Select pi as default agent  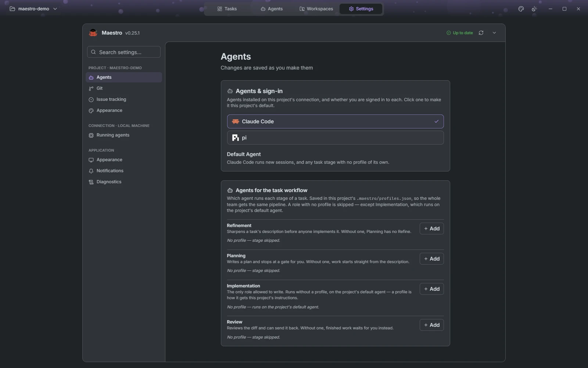click(335, 138)
